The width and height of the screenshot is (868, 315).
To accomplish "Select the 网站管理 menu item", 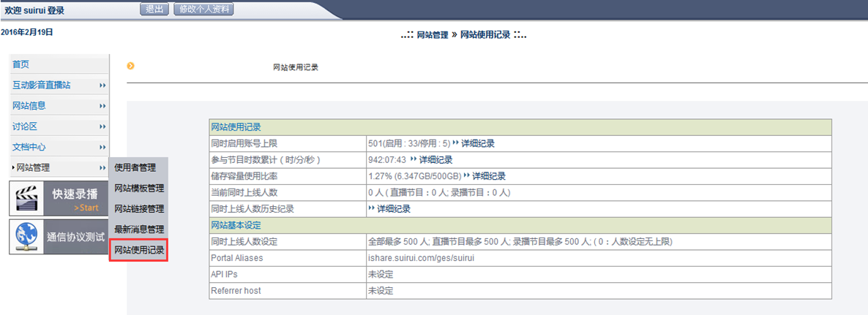I will [33, 167].
